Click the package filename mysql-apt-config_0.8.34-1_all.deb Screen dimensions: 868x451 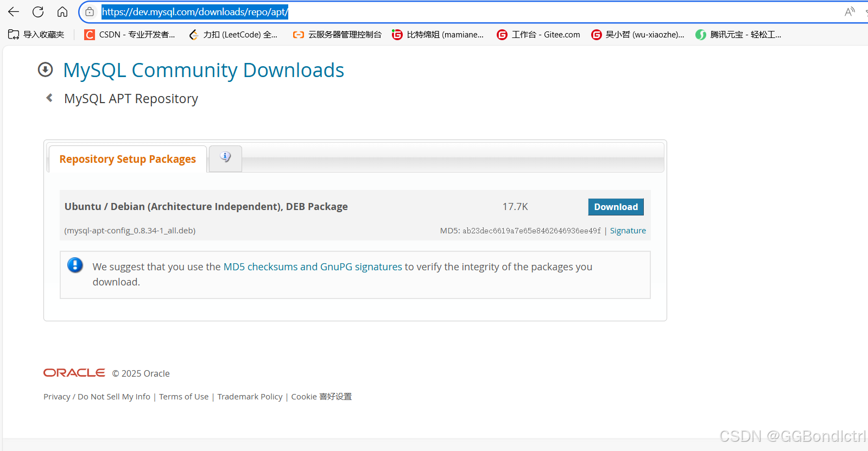[x=130, y=231]
